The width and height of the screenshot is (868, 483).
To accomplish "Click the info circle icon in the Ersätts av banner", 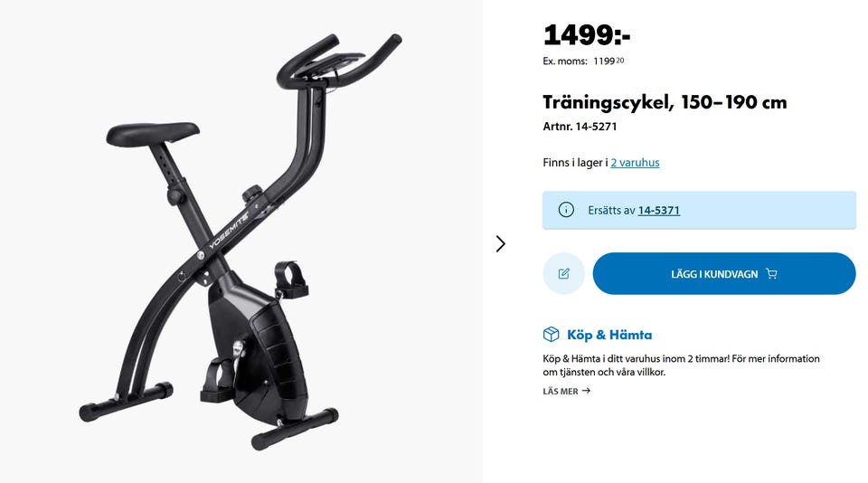I will pyautogui.click(x=566, y=210).
